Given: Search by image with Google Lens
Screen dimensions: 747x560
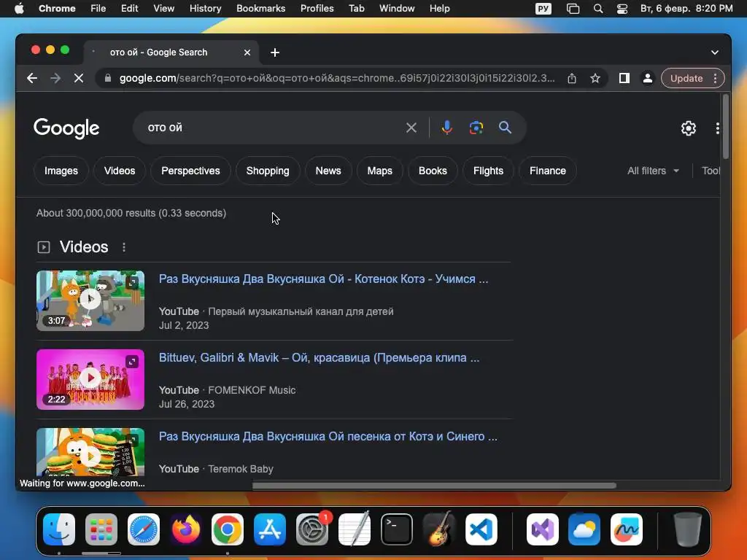Looking at the screenshot, I should [476, 128].
